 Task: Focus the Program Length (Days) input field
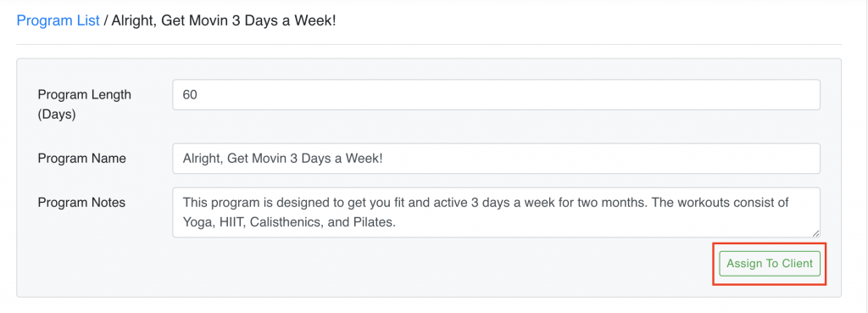(496, 95)
